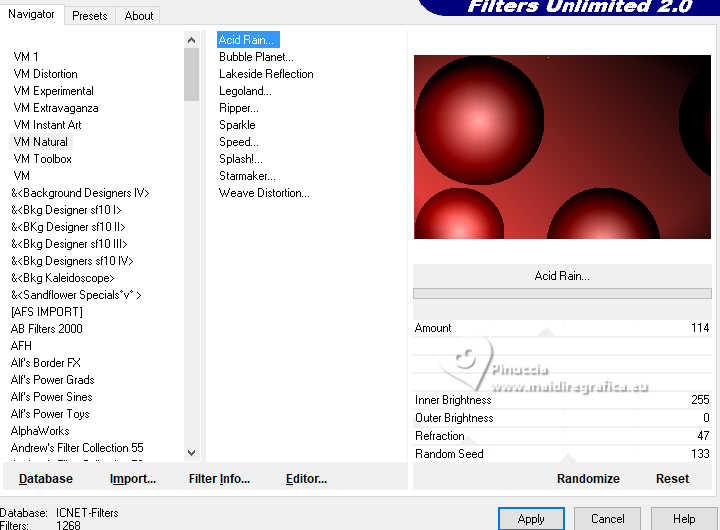Open Help for Filters Unlimited
Screen dimensions: 720x530
tap(684, 519)
